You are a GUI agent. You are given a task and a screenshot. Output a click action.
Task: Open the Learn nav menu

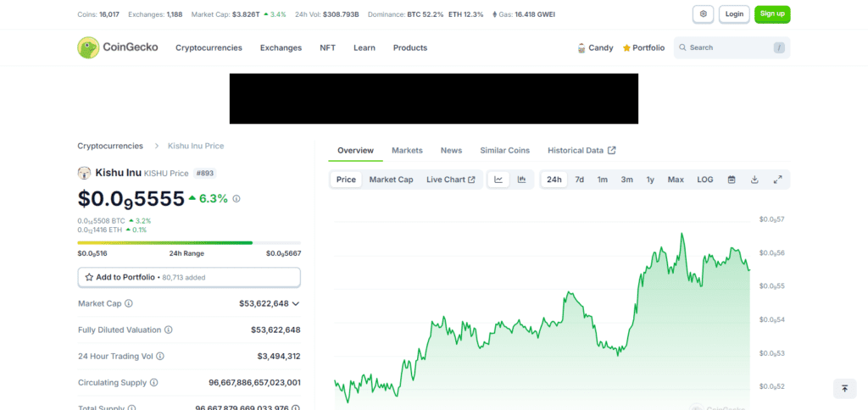tap(364, 47)
